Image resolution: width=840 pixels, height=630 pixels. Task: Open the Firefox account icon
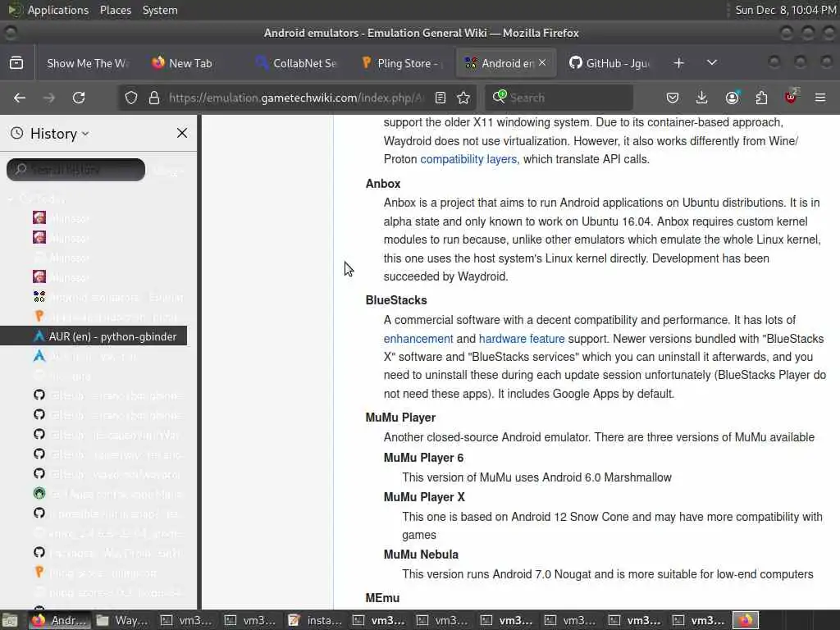click(733, 98)
